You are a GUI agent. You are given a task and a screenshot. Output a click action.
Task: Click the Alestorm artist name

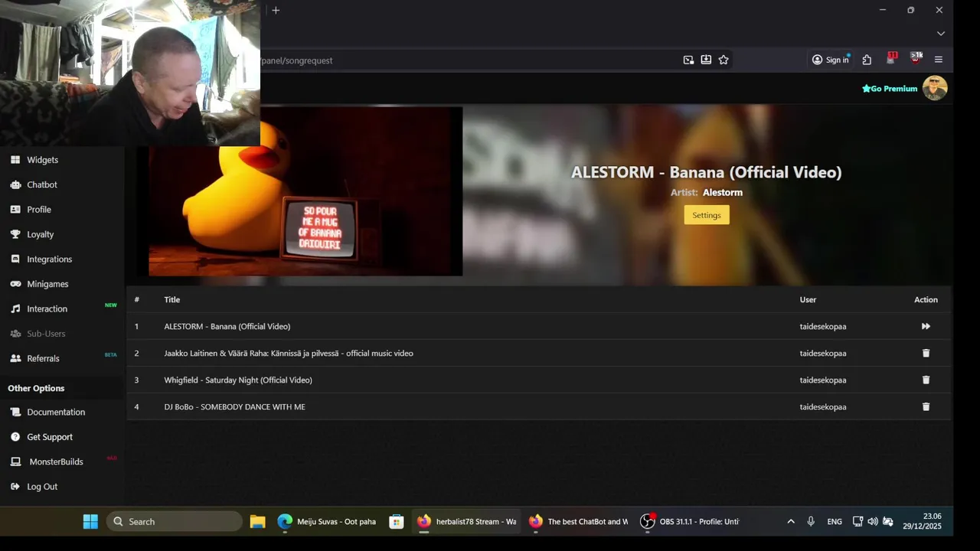click(x=723, y=192)
